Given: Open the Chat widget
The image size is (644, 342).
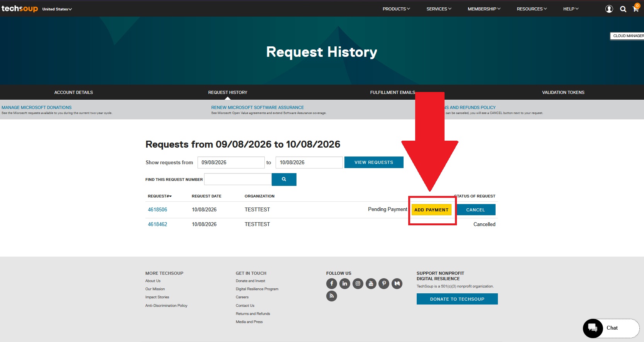Looking at the screenshot, I should pos(611,328).
